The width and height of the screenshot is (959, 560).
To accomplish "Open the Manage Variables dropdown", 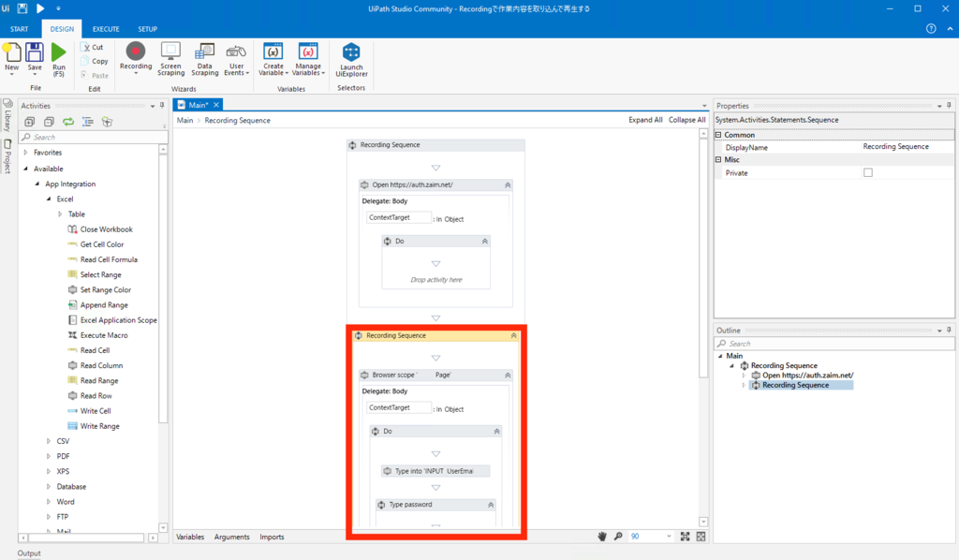I will (308, 59).
